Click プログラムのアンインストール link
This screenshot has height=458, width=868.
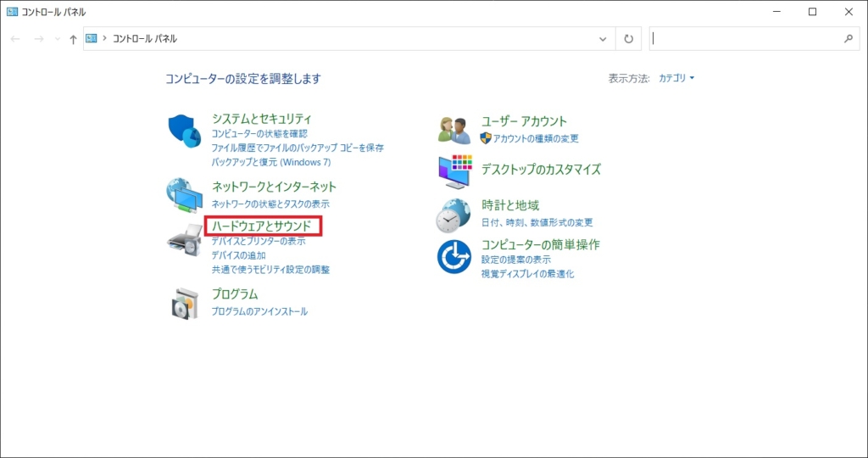(259, 311)
